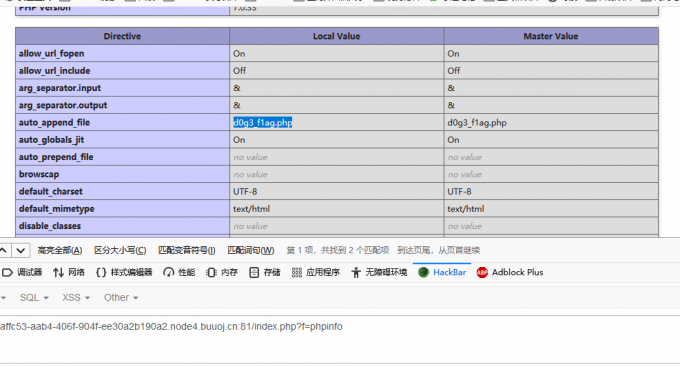This screenshot has width=680, height=367.
Task: Expand the SQL dropdown in HackBar
Action: 34,298
